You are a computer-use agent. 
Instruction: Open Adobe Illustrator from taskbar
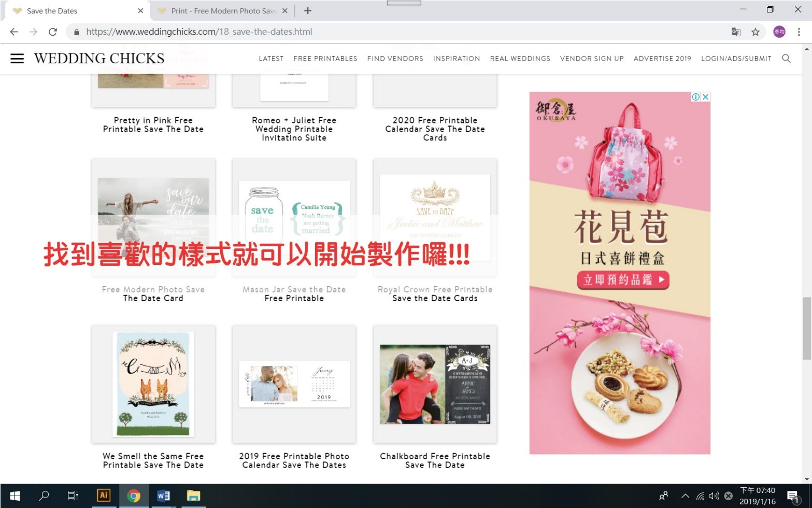click(104, 496)
